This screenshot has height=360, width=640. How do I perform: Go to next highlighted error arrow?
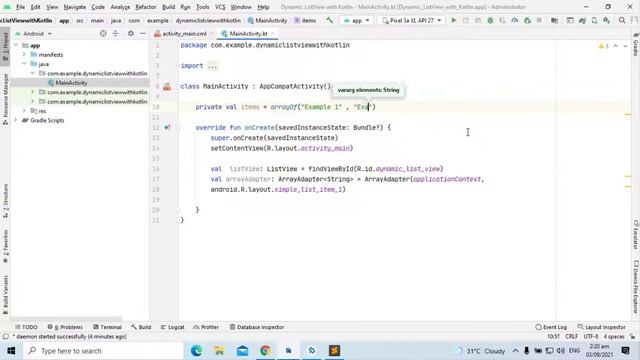(x=625, y=46)
